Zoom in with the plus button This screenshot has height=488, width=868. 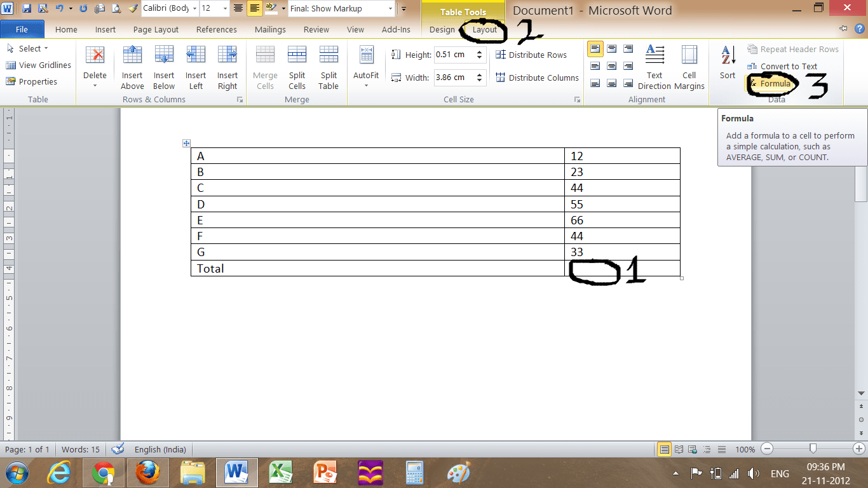pyautogui.click(x=859, y=449)
